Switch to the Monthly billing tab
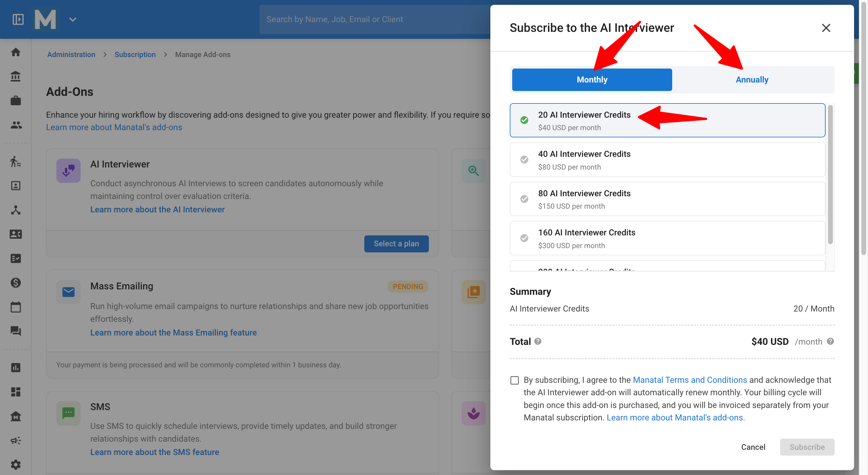868x475 pixels. (592, 80)
